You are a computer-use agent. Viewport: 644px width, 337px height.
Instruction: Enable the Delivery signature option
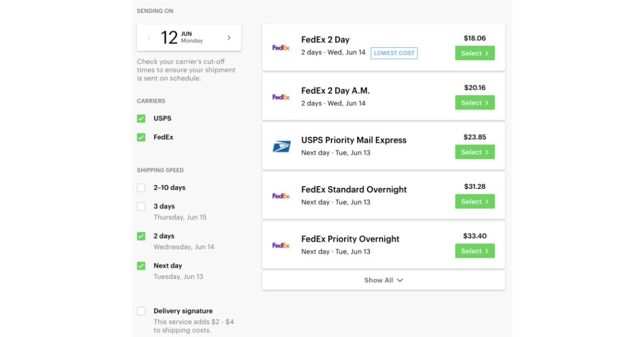[x=141, y=311]
